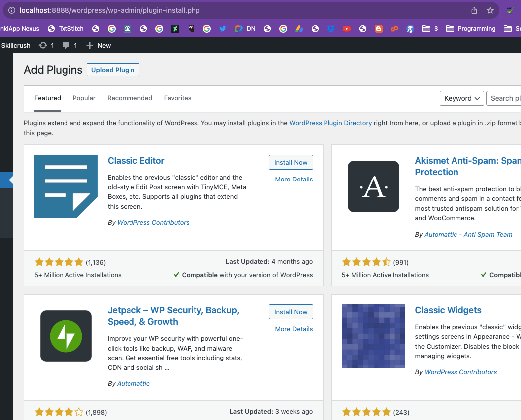Open the YouTube bookmark icon
521x420 pixels.
pos(346,29)
